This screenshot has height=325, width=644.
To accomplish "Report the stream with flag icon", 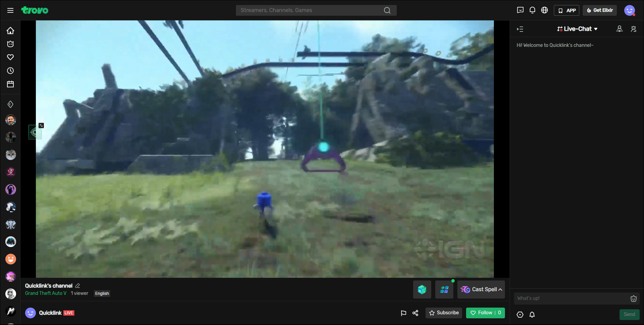I will tap(403, 313).
